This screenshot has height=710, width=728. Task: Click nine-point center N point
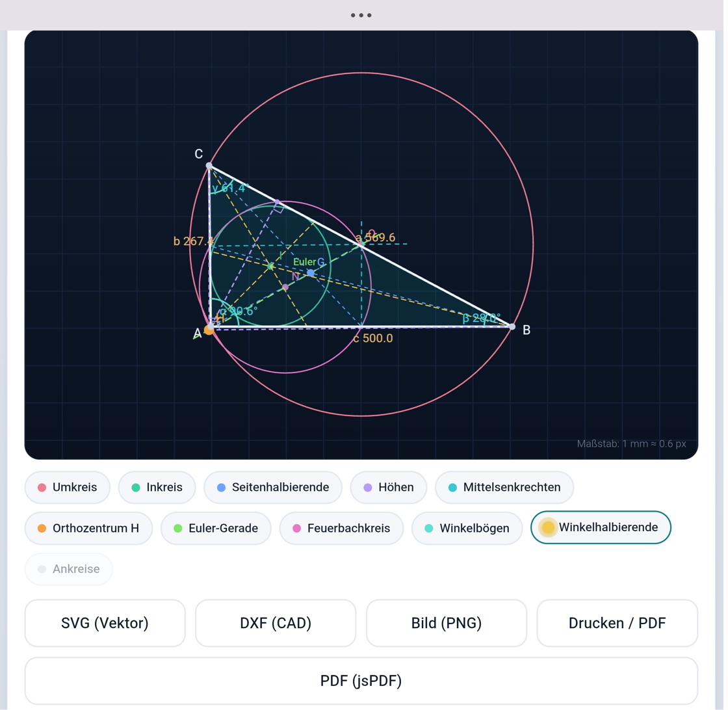coord(285,287)
